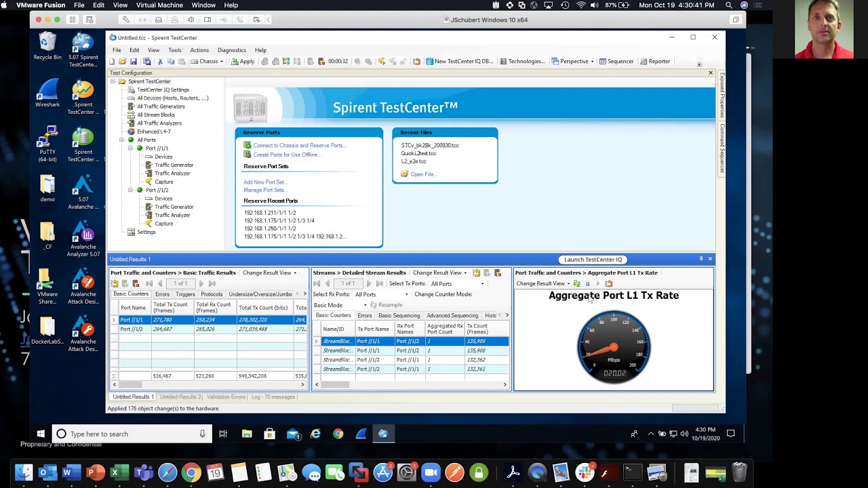Open the Recycle Bin desktop icon
868x488 pixels.
click(x=47, y=47)
